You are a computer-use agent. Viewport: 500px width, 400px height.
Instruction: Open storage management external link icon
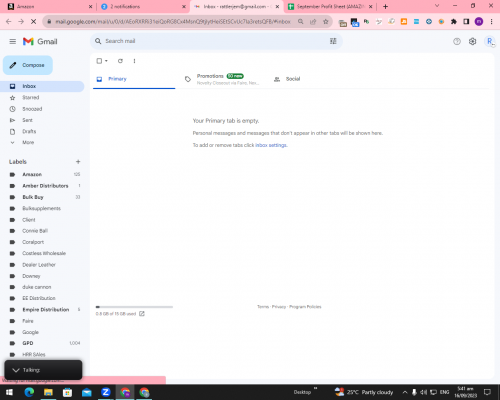142,314
